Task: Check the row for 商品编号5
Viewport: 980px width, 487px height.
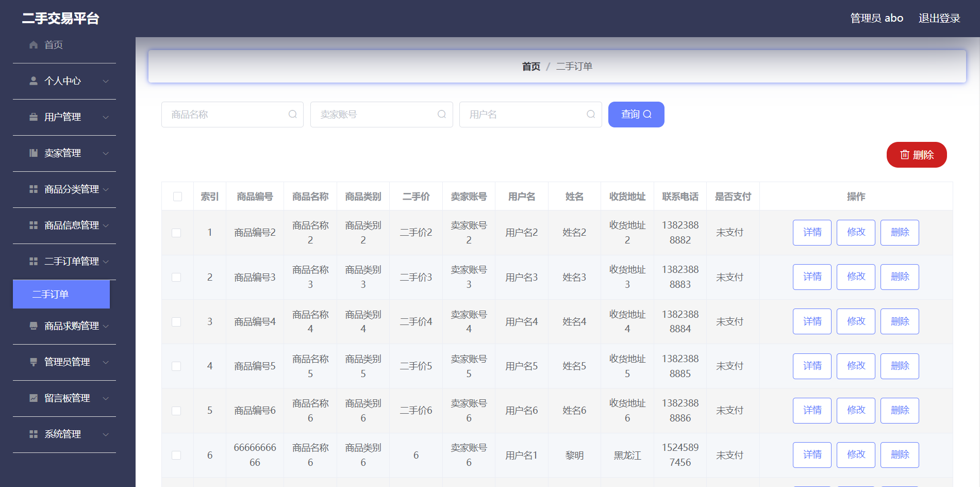Action: coord(176,366)
